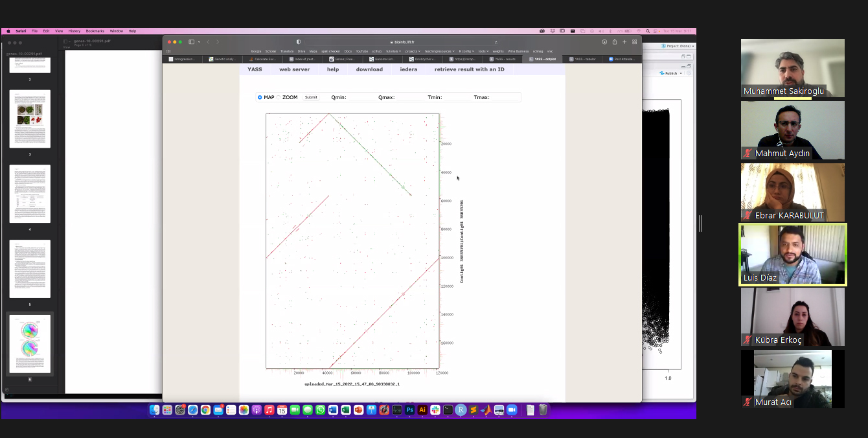868x438 pixels.
Task: Select the MAP radio button
Action: coord(260,97)
